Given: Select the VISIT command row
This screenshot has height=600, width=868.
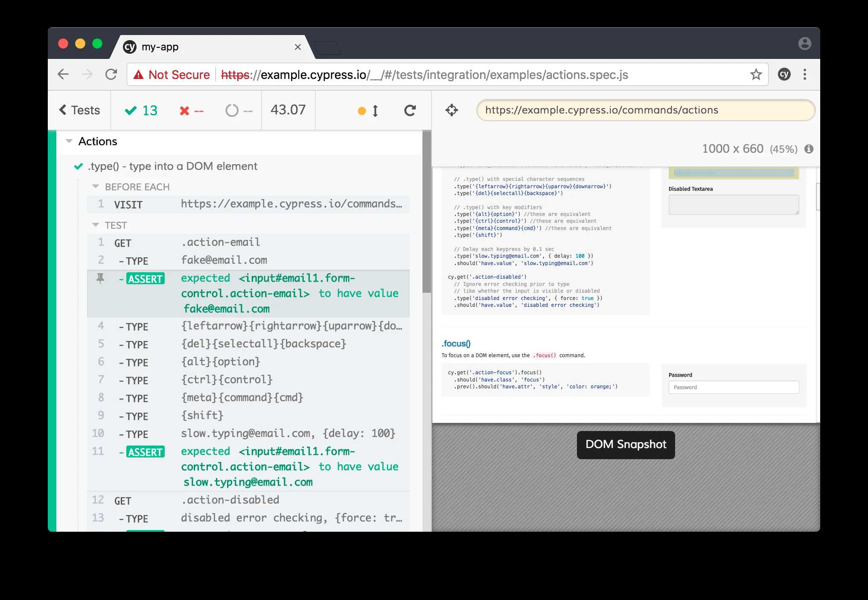Looking at the screenshot, I should click(248, 204).
